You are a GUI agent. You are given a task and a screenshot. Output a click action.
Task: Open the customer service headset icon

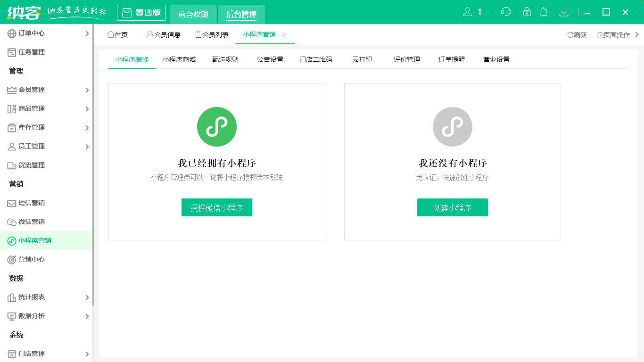pyautogui.click(x=505, y=12)
